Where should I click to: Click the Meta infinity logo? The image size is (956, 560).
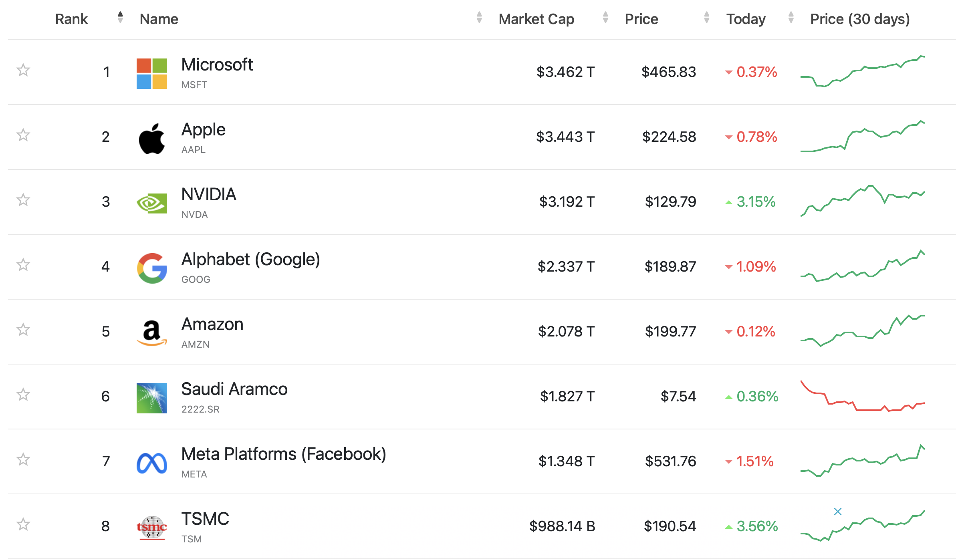coord(151,463)
